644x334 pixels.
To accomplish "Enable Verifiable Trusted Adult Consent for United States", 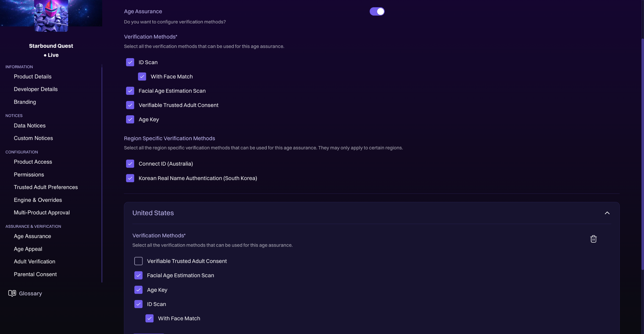I will coord(138,261).
